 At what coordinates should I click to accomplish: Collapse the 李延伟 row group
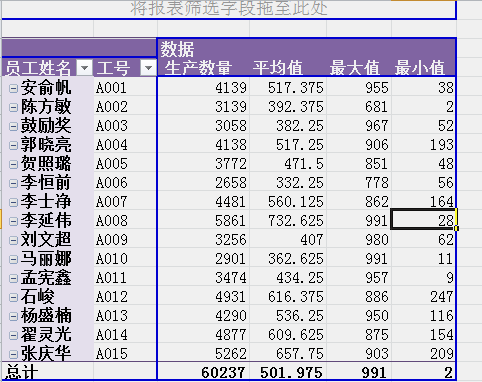tap(13, 221)
